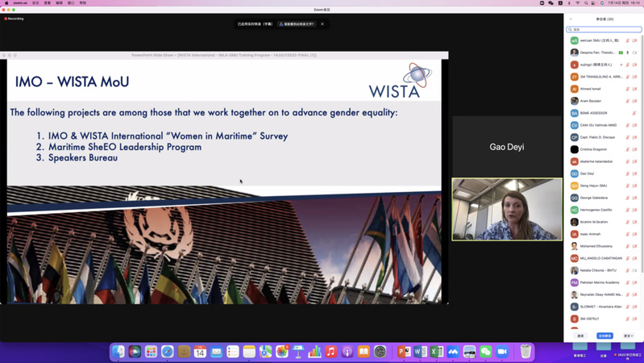Screen dimensions: 644x363
Task: Open Microsoft Word in dock
Action: point(420,352)
